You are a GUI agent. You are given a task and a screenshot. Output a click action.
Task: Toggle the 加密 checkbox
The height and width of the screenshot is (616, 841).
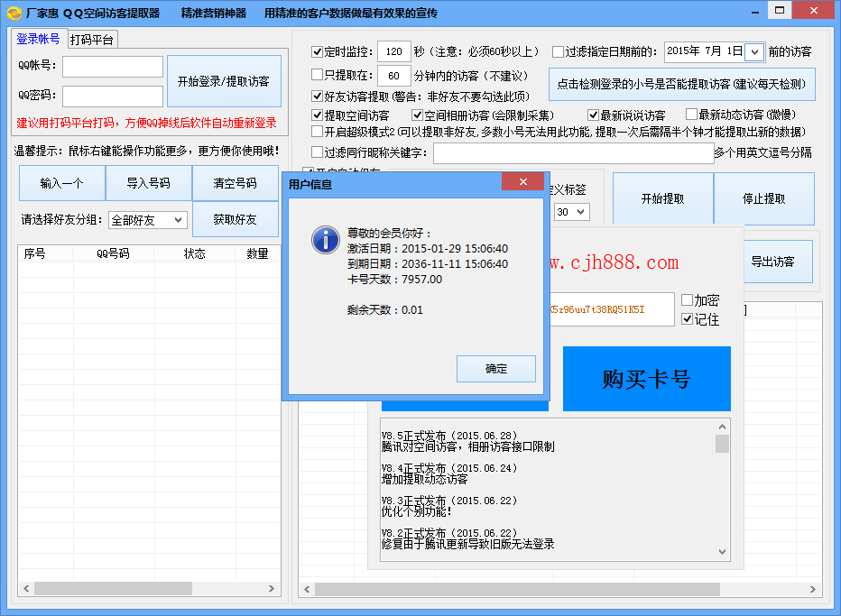[x=689, y=299]
